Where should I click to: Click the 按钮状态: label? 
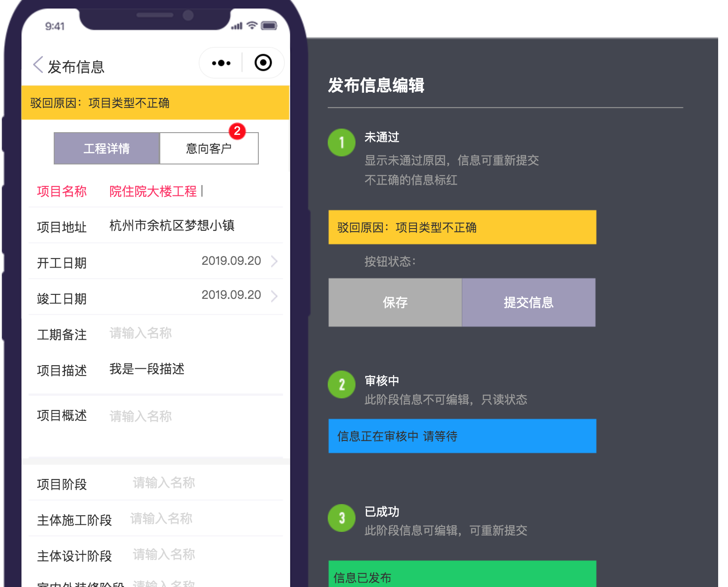click(x=390, y=261)
